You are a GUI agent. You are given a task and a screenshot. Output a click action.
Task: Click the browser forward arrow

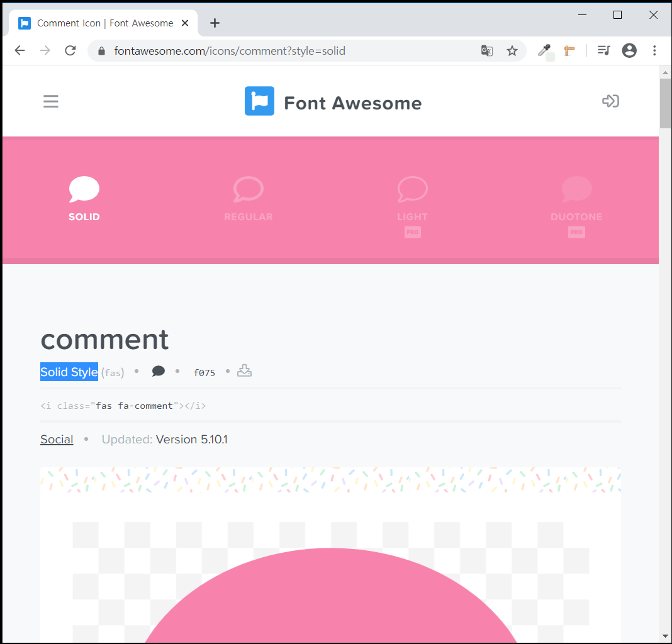click(x=45, y=50)
